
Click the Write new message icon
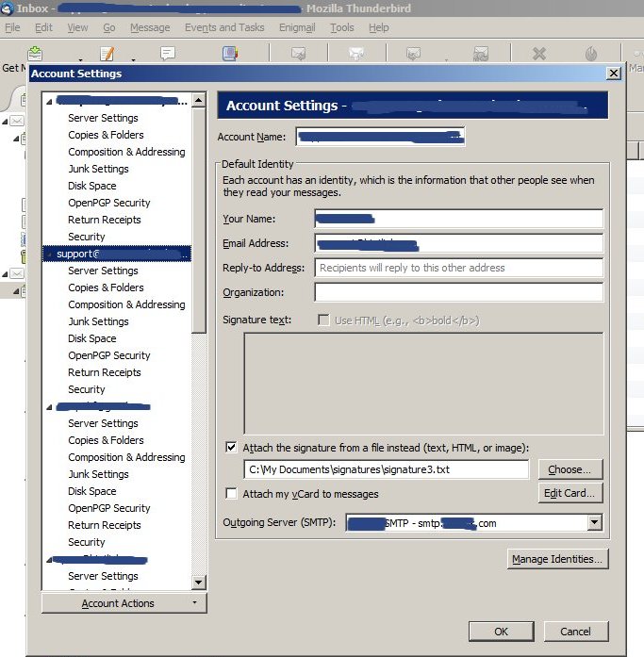pyautogui.click(x=107, y=54)
